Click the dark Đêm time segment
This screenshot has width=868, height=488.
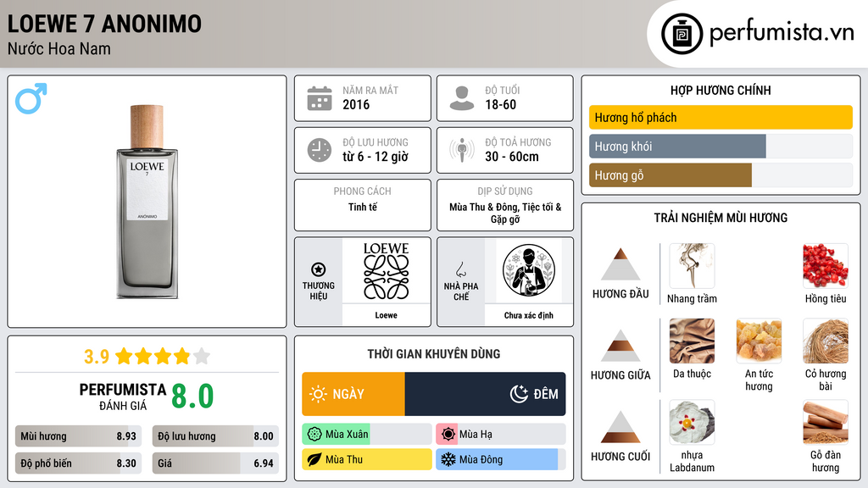tap(485, 394)
